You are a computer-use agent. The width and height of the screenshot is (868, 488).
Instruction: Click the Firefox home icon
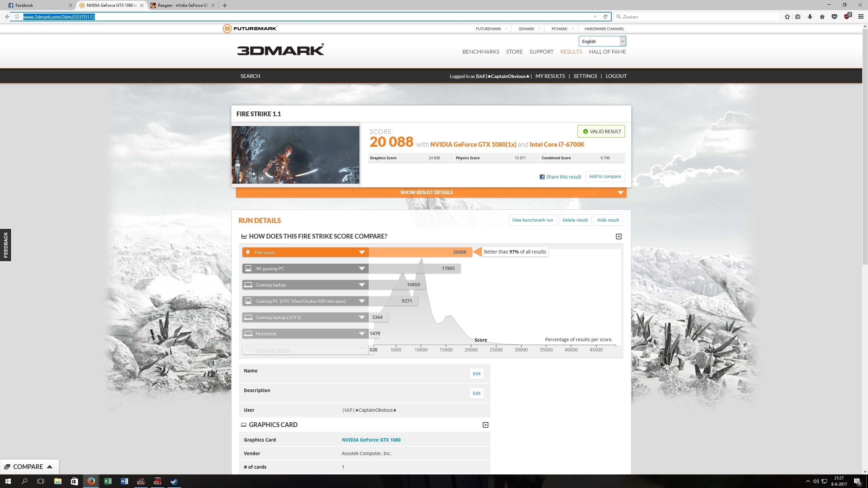822,17
